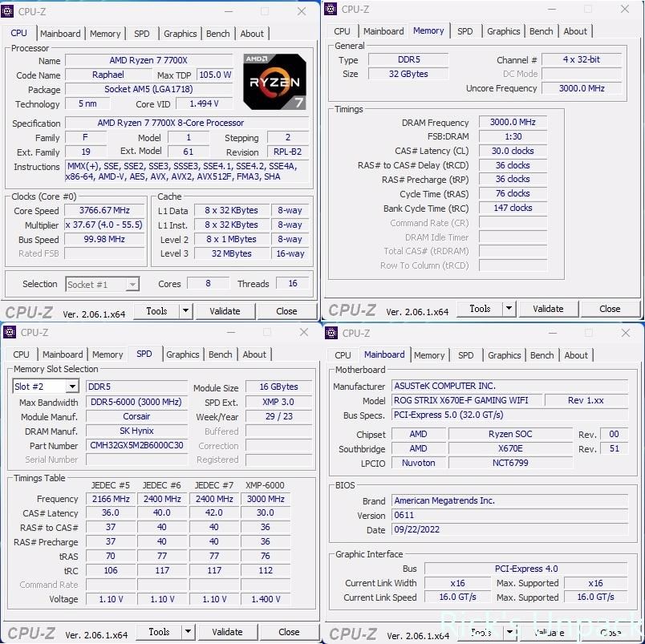Go to the Graphics tab in the CPU window

click(x=181, y=34)
